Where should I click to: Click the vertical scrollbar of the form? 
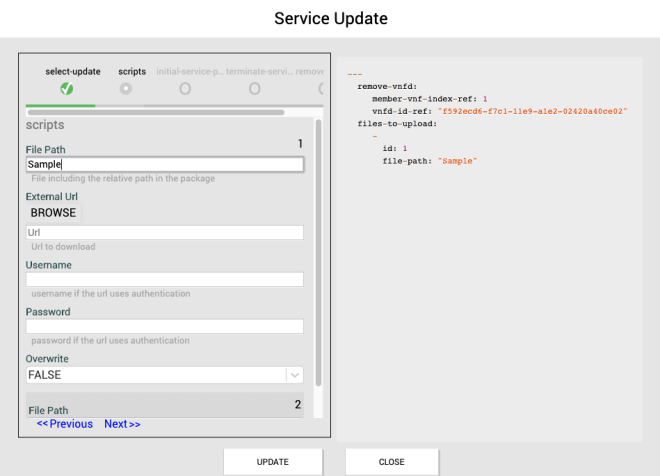tap(318, 250)
